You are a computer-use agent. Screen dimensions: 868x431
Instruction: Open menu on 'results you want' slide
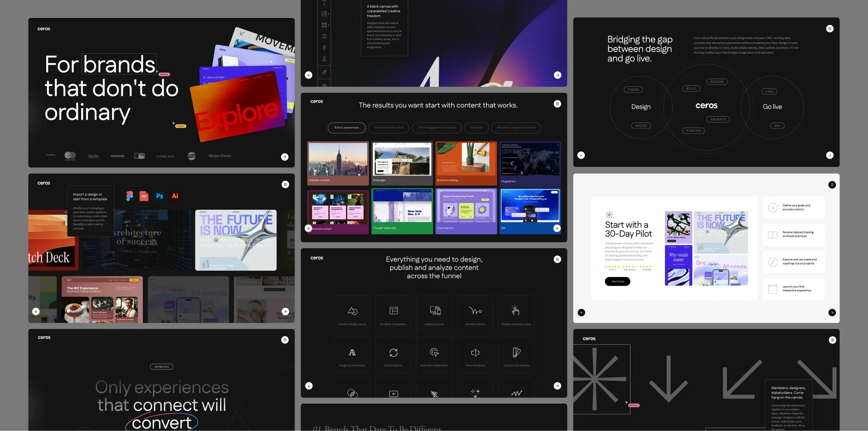tap(557, 104)
